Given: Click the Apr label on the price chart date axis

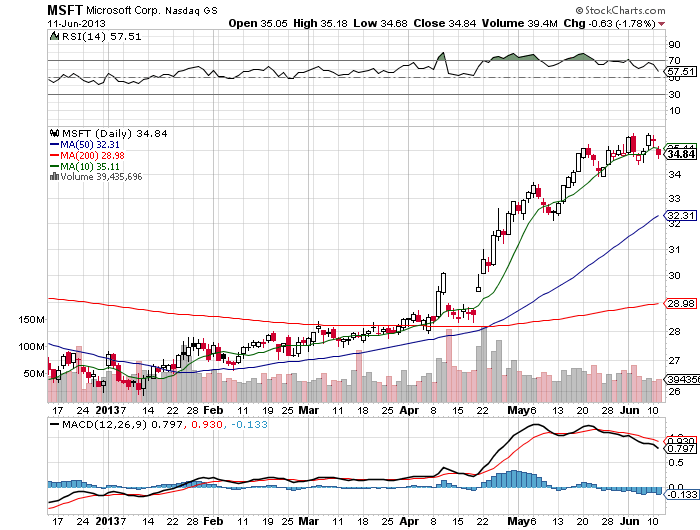Looking at the screenshot, I should [409, 410].
